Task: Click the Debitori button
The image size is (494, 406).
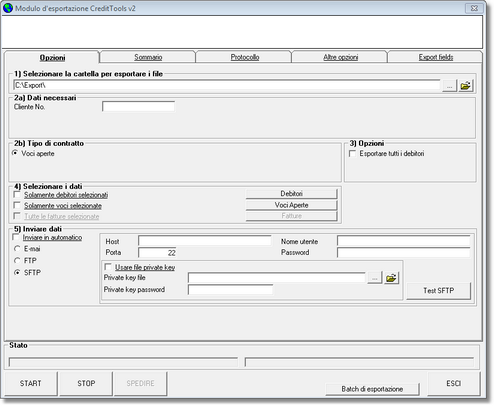Action: tap(291, 194)
